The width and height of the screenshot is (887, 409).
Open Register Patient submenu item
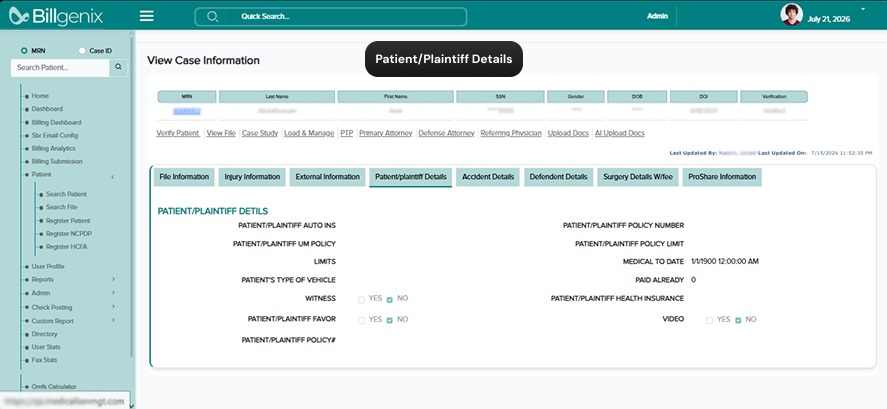[x=68, y=221]
